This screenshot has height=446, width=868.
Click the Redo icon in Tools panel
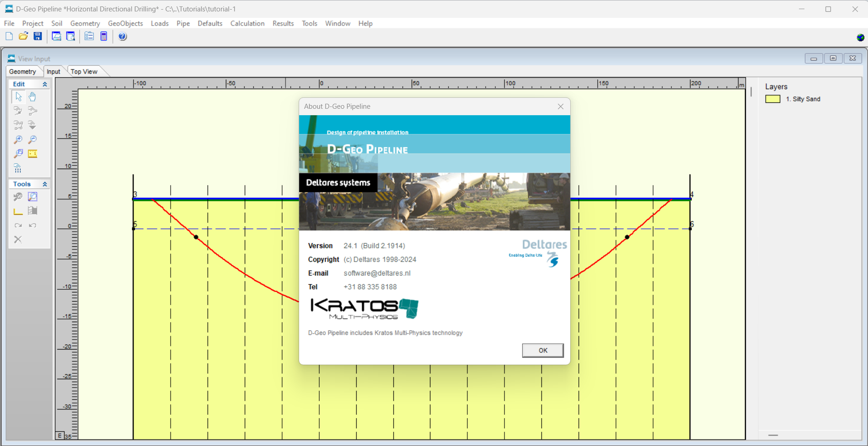click(18, 225)
